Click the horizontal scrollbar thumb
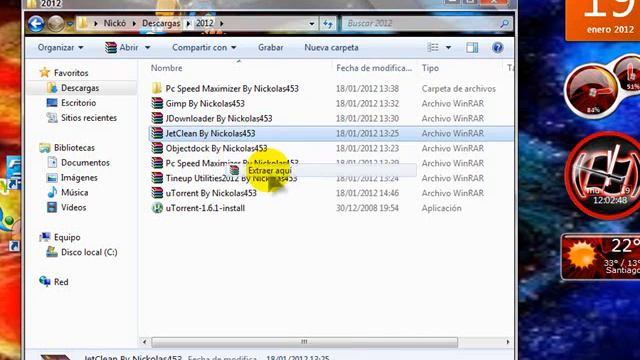 point(304,342)
